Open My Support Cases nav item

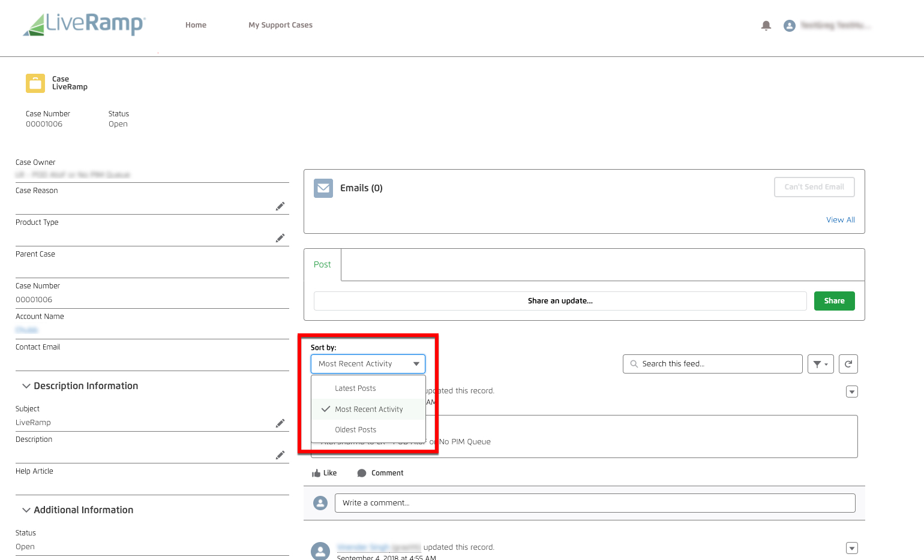(281, 25)
